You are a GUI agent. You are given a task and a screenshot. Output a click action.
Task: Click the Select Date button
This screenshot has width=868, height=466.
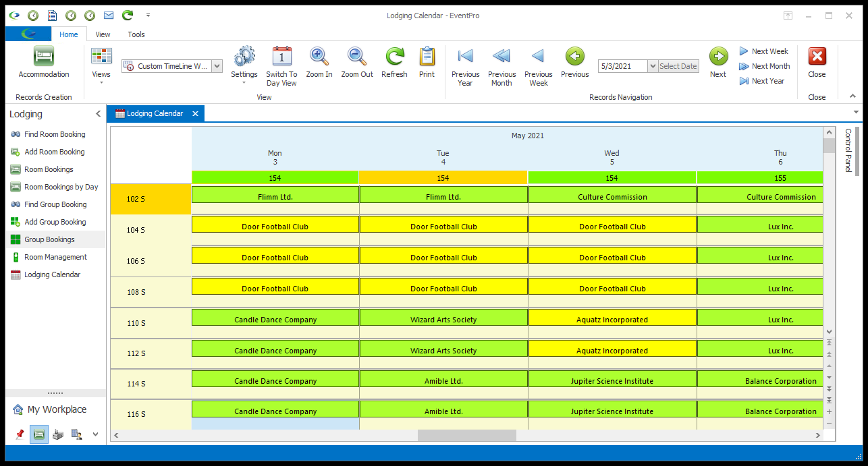tap(678, 66)
